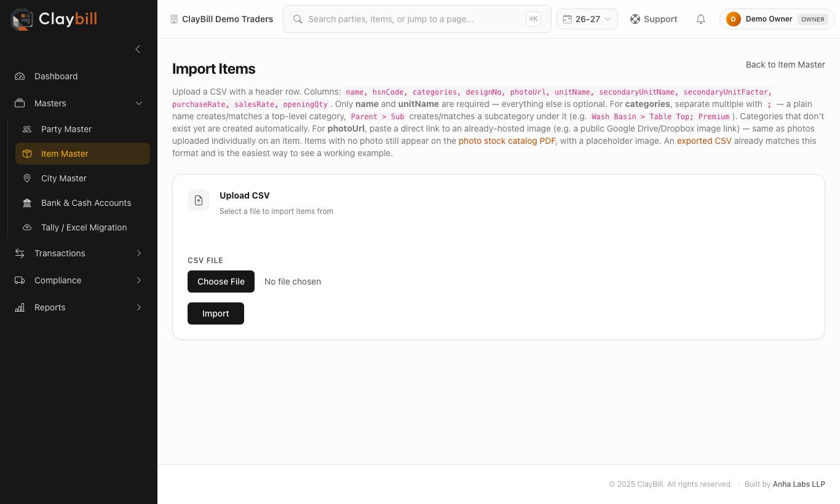Click the Support text link
Screen dimensions: 840x504
tap(660, 19)
